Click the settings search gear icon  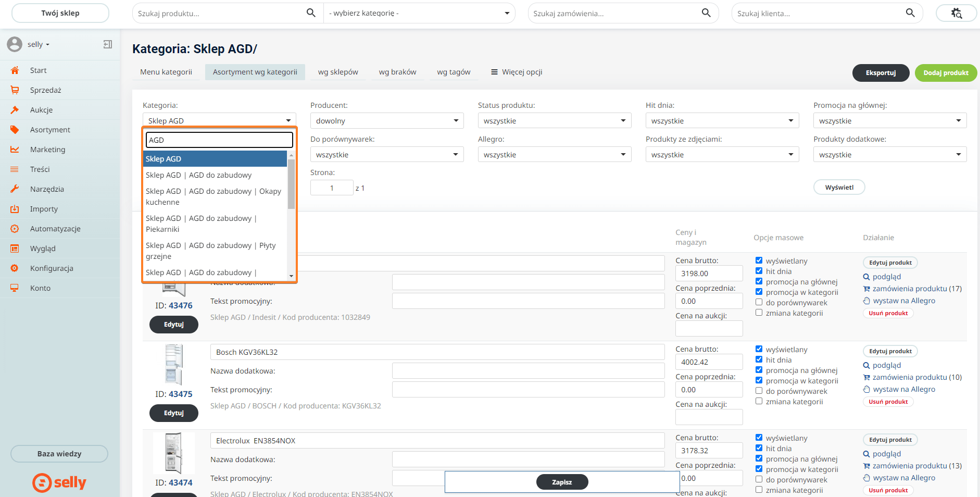[956, 13]
